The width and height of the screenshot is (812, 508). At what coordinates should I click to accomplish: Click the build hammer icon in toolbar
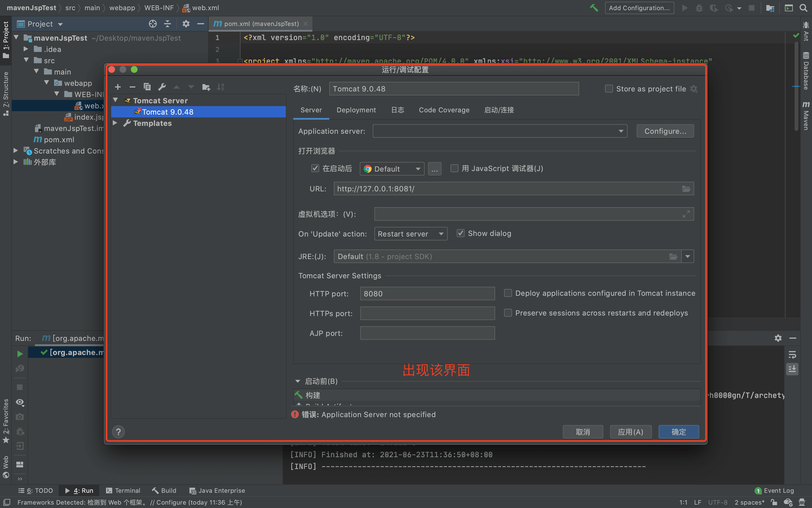594,8
